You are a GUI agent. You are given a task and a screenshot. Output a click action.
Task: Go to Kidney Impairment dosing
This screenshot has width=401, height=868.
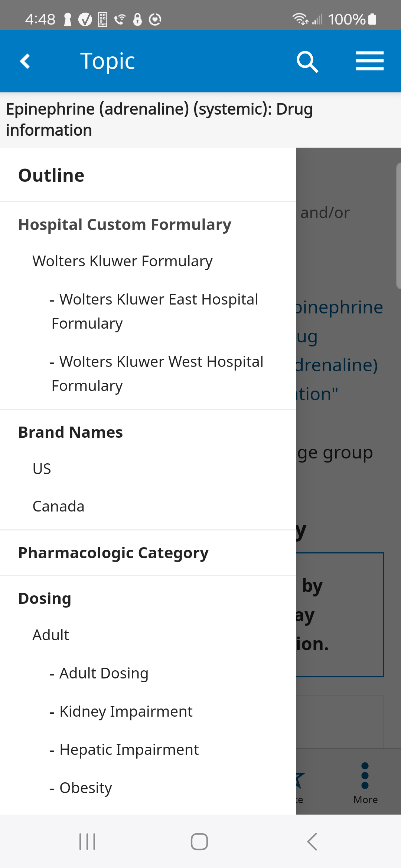[125, 711]
